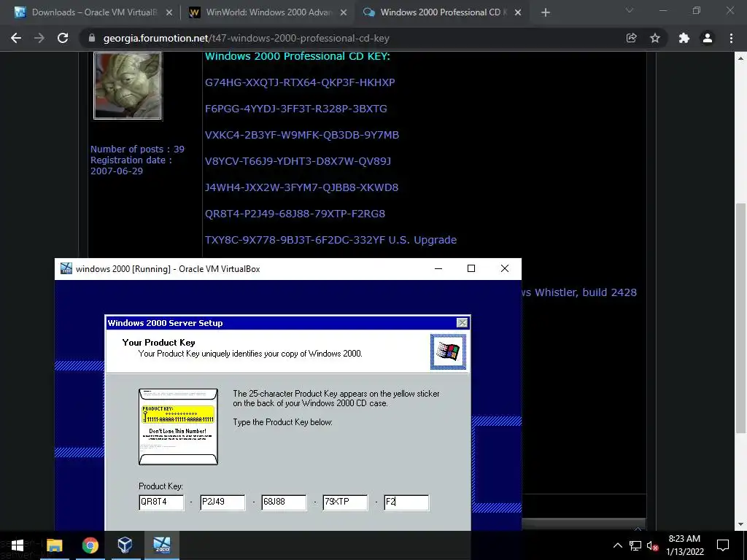Click the address bar URL
Viewport: 747px width, 560px height.
247,38
